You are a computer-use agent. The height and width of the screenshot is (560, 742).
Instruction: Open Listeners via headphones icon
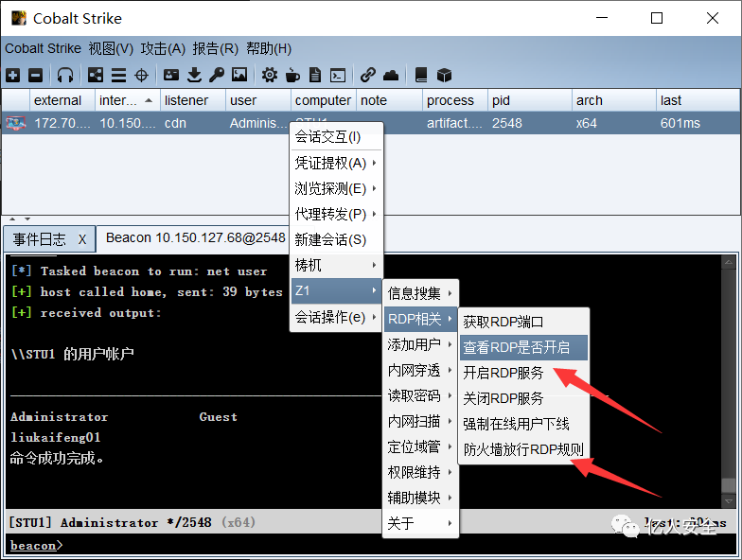pos(65,76)
